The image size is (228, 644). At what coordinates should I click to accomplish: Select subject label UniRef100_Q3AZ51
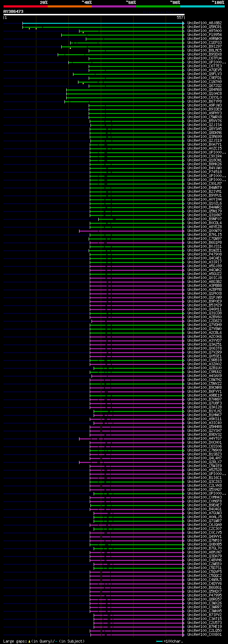click(204, 345)
